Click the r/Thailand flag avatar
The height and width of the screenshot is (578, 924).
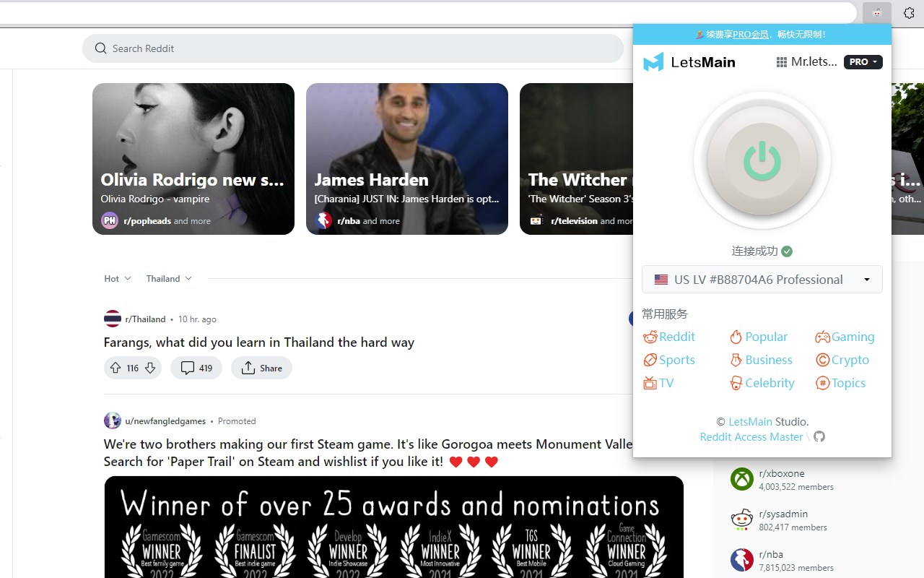(x=113, y=319)
